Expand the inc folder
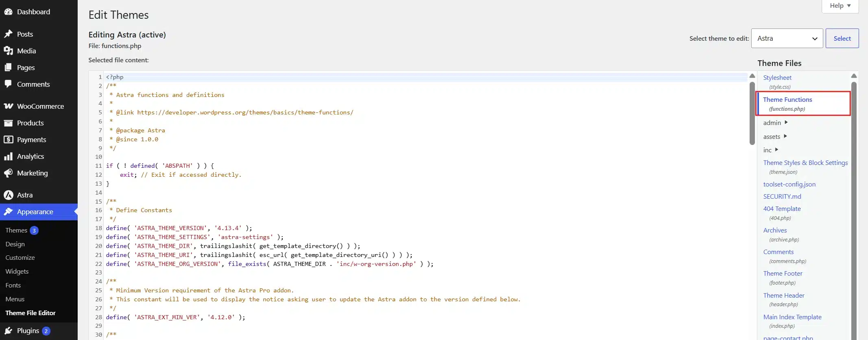The height and width of the screenshot is (340, 868). (770, 150)
